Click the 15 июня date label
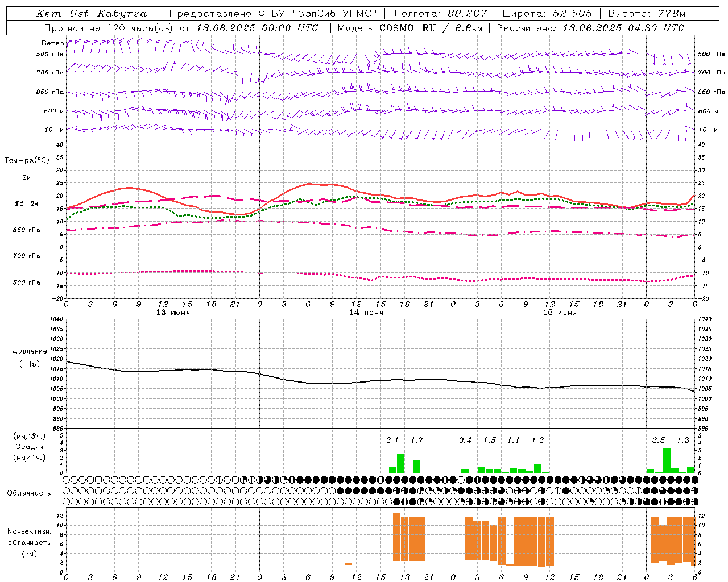The width and height of the screenshot is (728, 582). [560, 313]
